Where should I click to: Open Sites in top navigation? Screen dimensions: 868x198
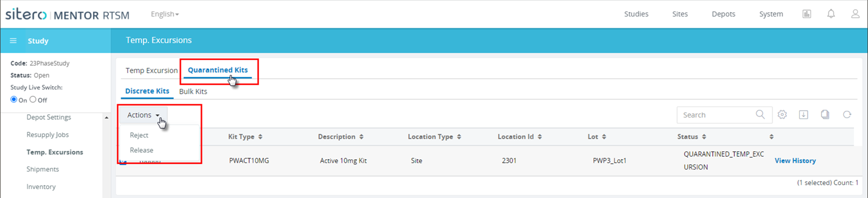coord(680,14)
